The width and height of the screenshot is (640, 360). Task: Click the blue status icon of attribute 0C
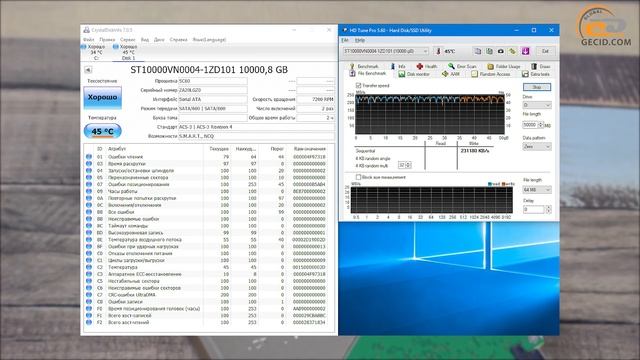click(89, 205)
